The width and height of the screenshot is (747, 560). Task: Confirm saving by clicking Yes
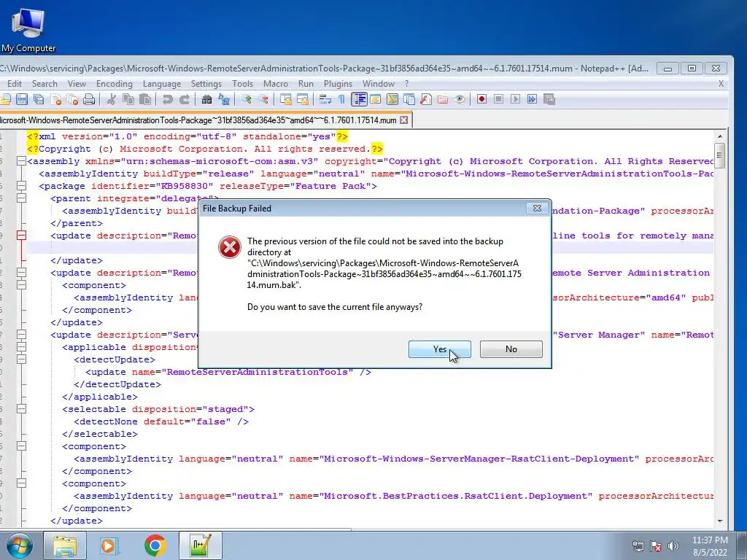440,349
